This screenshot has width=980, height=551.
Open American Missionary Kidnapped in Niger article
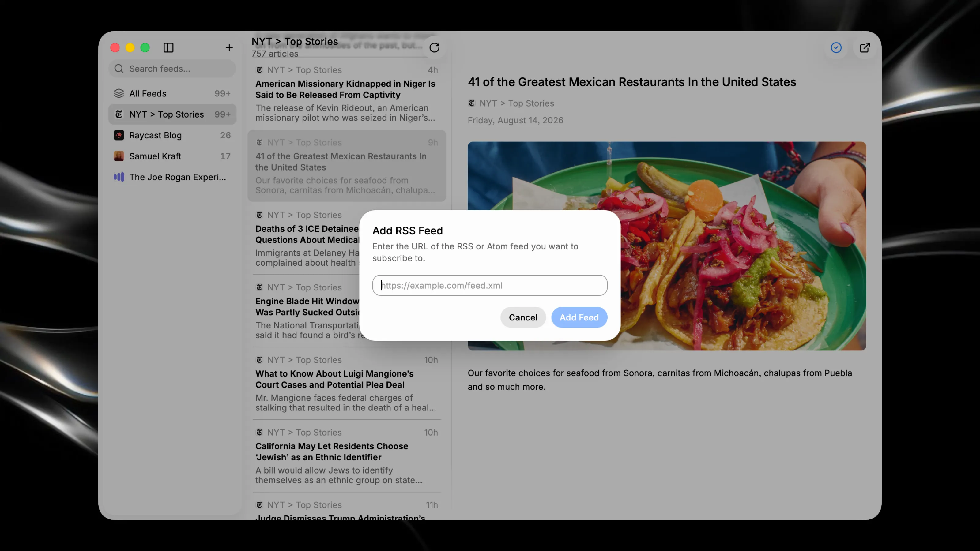click(x=347, y=94)
